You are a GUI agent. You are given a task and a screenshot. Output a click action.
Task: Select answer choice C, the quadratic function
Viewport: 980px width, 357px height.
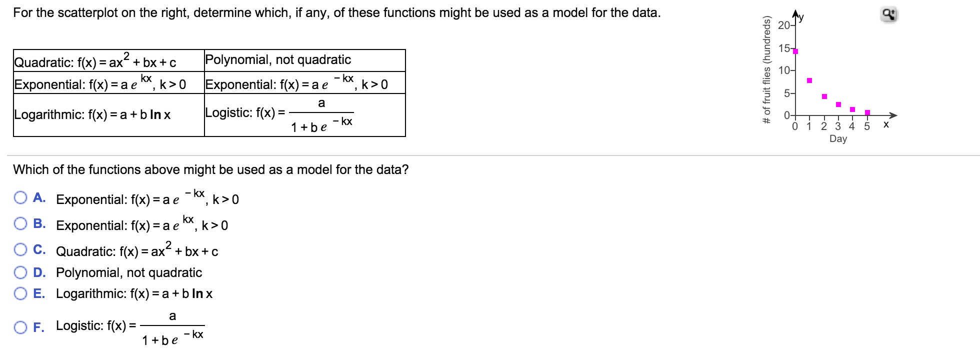click(20, 249)
